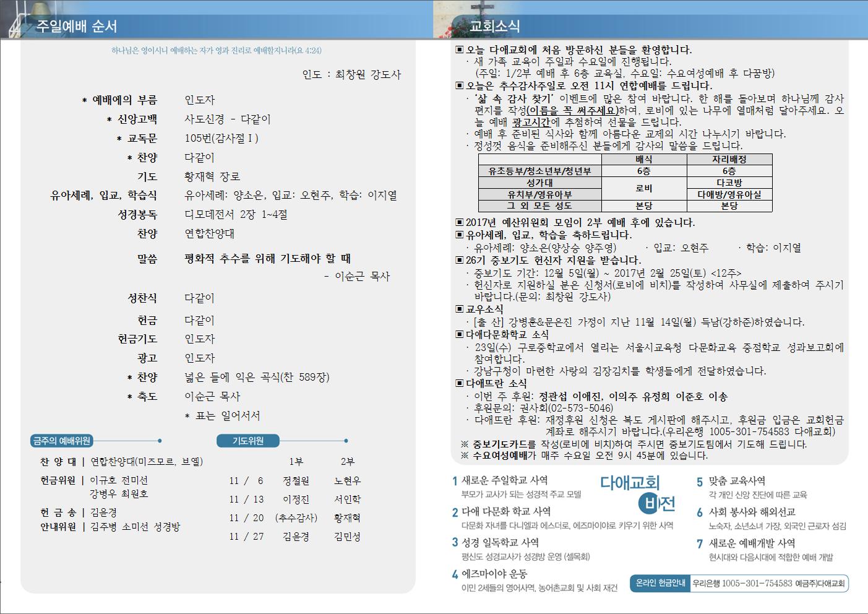Screen dimensions: 868x614
Task: Click the 로비 cell in the seating table
Action: [x=643, y=188]
